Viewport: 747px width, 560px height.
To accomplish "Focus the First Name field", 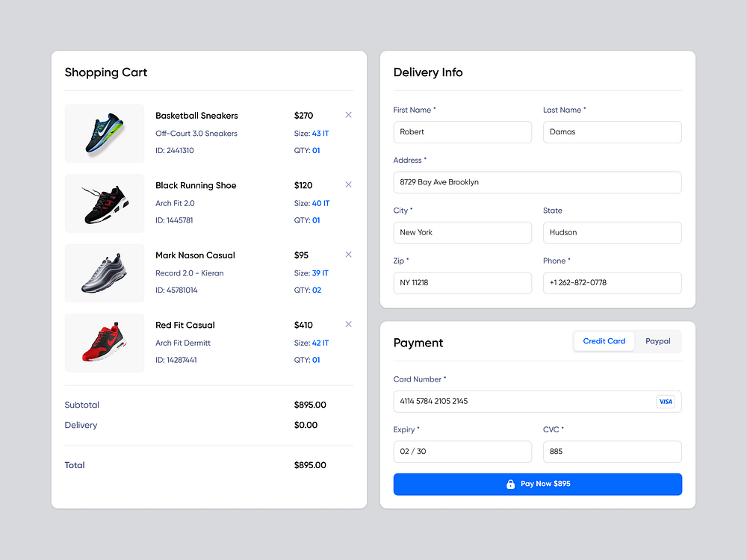I will tap(462, 132).
